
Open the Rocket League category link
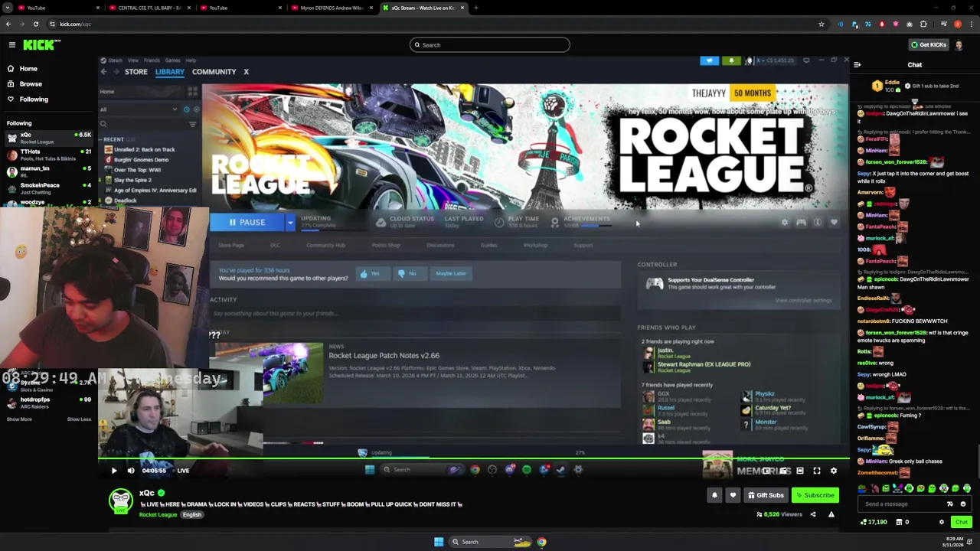click(158, 514)
